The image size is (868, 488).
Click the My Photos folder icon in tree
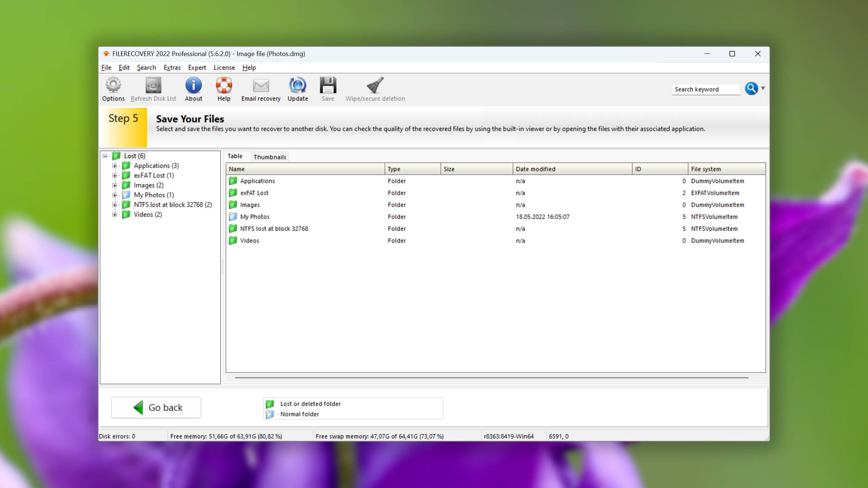point(126,195)
